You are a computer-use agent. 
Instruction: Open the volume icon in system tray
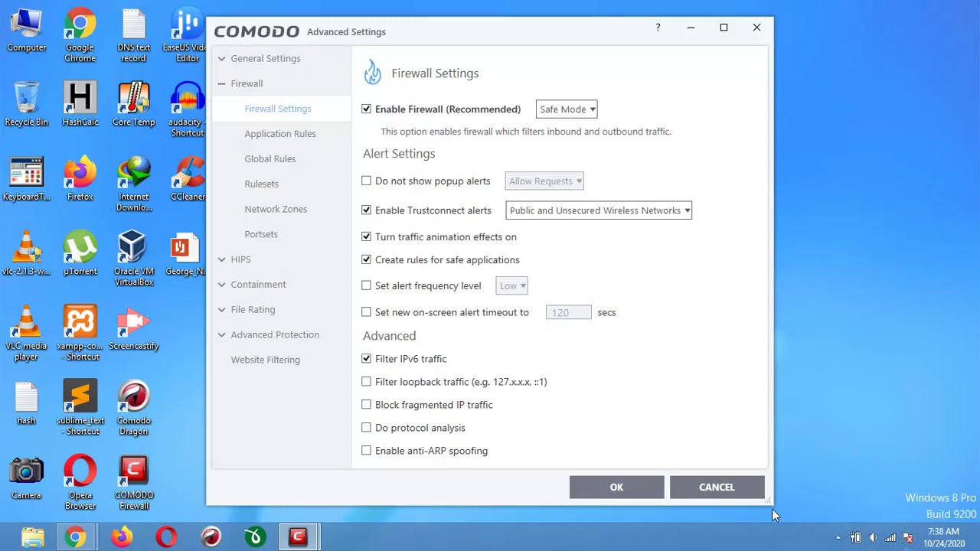(873, 537)
